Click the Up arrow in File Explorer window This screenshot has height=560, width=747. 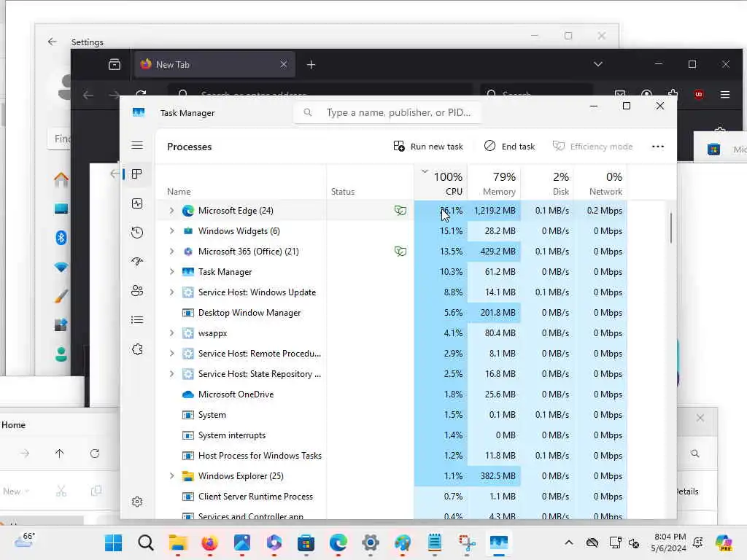[x=60, y=454]
